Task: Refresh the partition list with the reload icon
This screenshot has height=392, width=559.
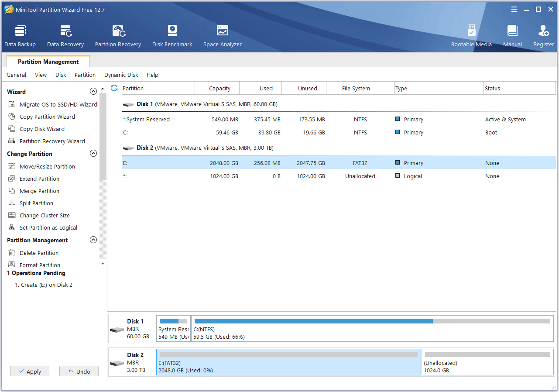Action: (x=114, y=88)
